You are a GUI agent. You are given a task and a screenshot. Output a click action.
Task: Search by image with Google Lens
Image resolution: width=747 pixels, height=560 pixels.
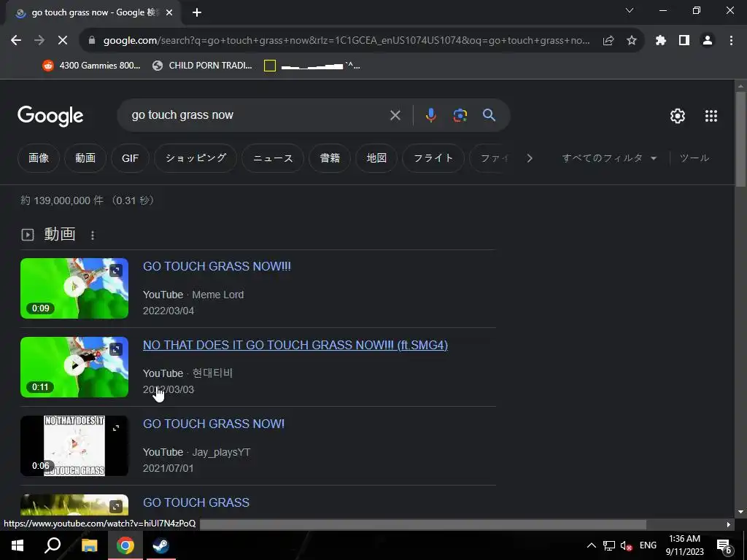tap(460, 115)
